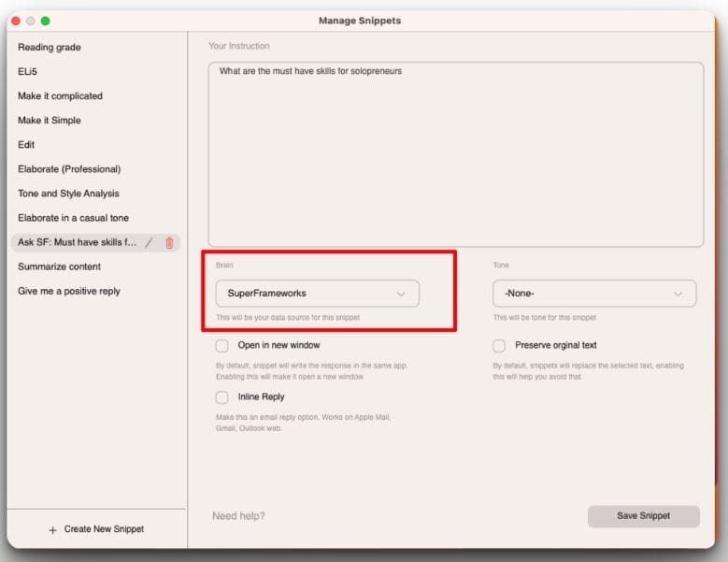Open the Give me a positive reply snippet
Image resolution: width=728 pixels, height=562 pixels.
tap(69, 291)
